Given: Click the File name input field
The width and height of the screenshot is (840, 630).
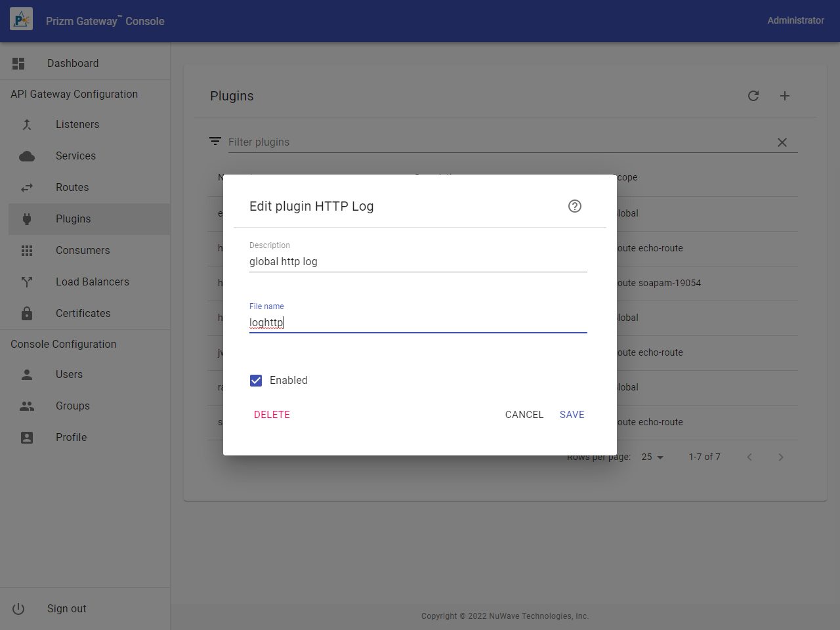Looking at the screenshot, I should (x=417, y=322).
